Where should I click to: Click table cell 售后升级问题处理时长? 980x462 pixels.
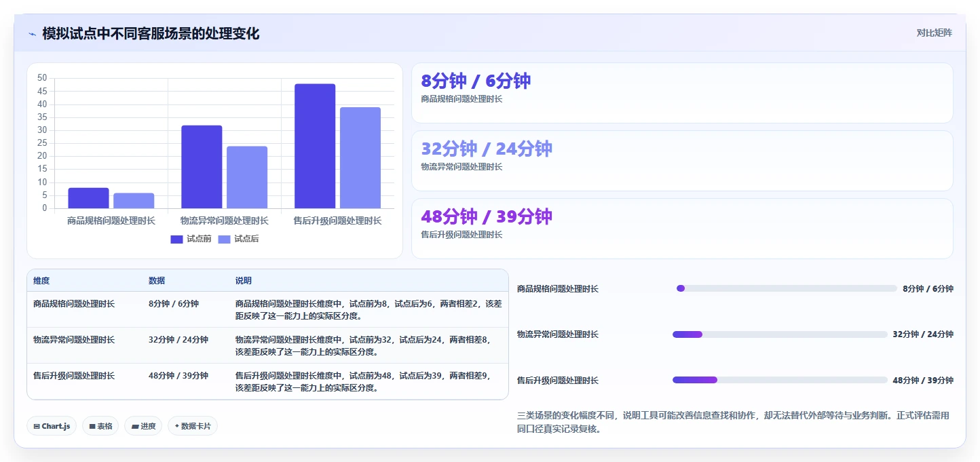pyautogui.click(x=74, y=376)
